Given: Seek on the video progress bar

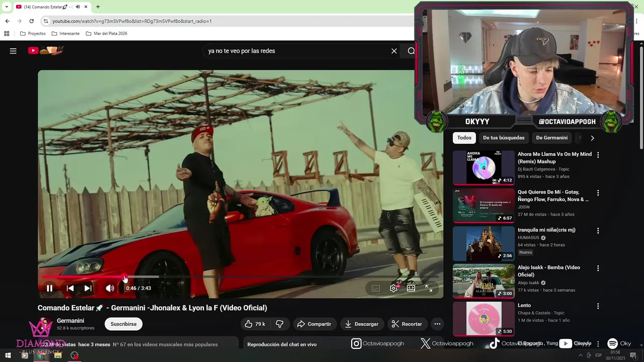Looking at the screenshot, I should tap(240, 277).
